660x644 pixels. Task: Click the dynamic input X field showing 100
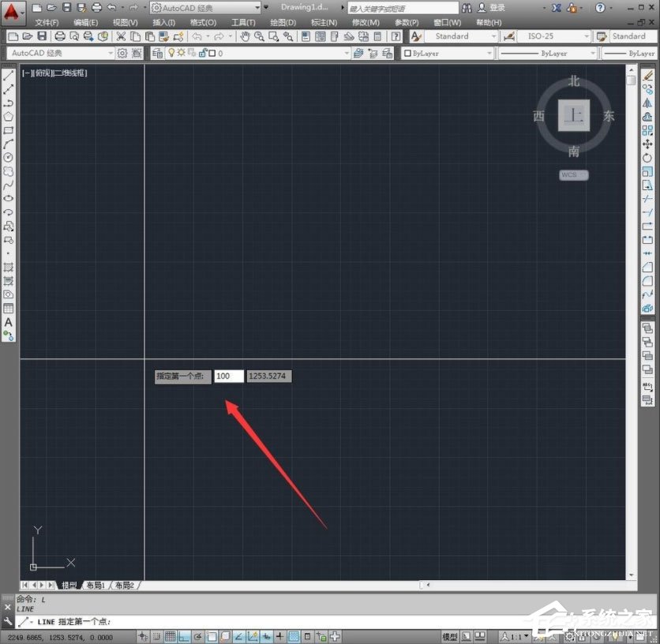tap(229, 376)
